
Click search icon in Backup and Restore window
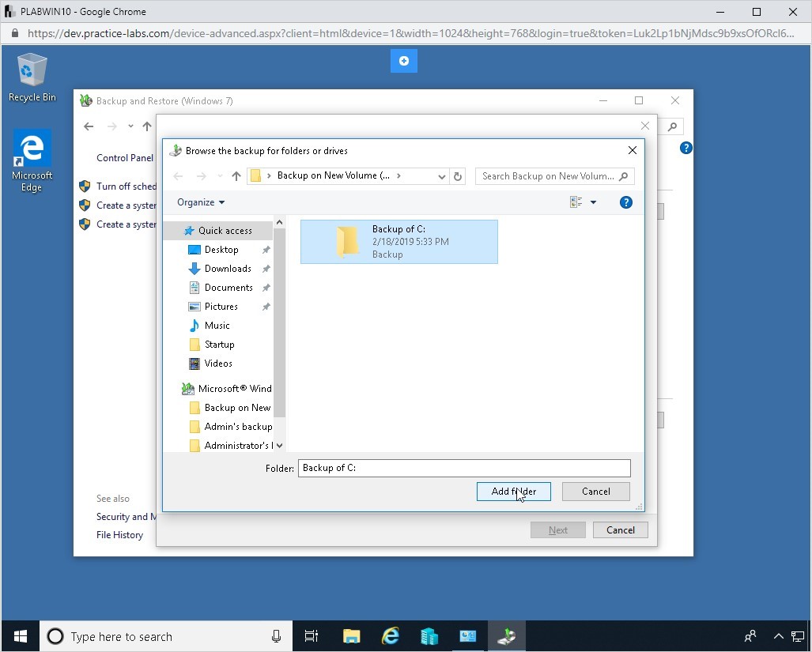(x=672, y=126)
